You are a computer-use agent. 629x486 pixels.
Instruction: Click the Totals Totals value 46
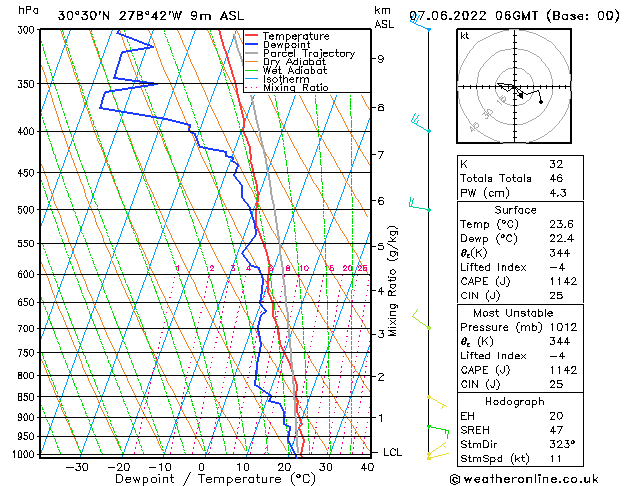tap(556, 178)
